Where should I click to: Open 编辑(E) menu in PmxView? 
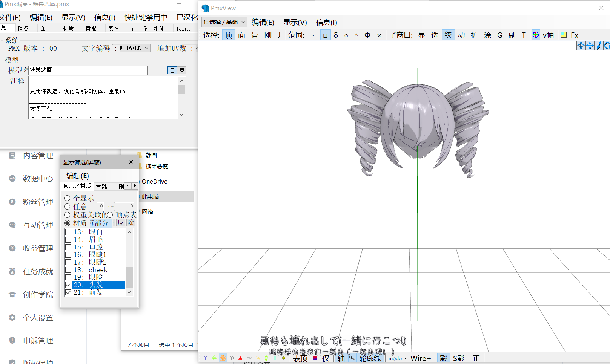click(263, 22)
